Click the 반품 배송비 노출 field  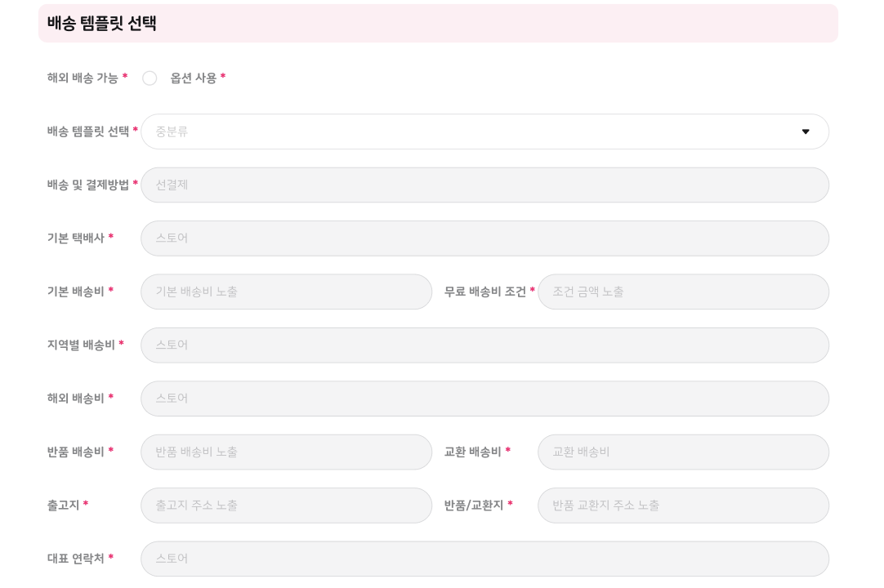pos(287,452)
